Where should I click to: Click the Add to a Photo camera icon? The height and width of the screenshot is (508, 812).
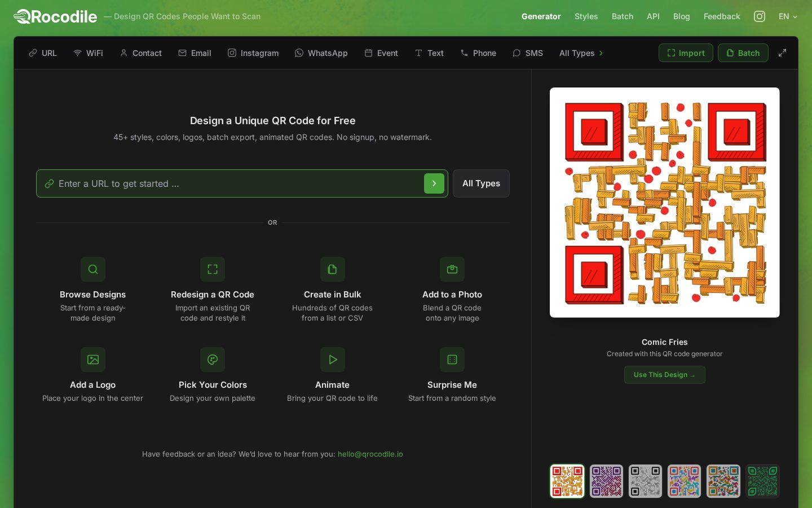pyautogui.click(x=452, y=269)
